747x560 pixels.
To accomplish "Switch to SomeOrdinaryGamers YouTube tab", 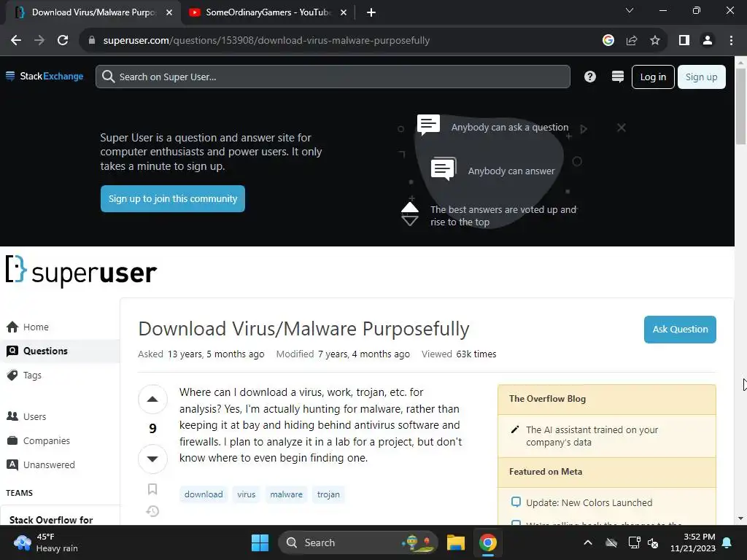I will pyautogui.click(x=268, y=12).
